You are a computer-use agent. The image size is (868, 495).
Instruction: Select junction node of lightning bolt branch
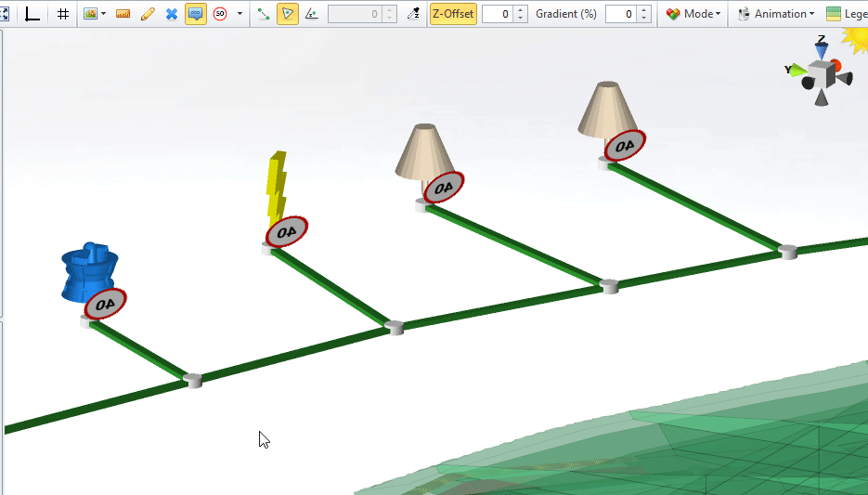coord(395,327)
